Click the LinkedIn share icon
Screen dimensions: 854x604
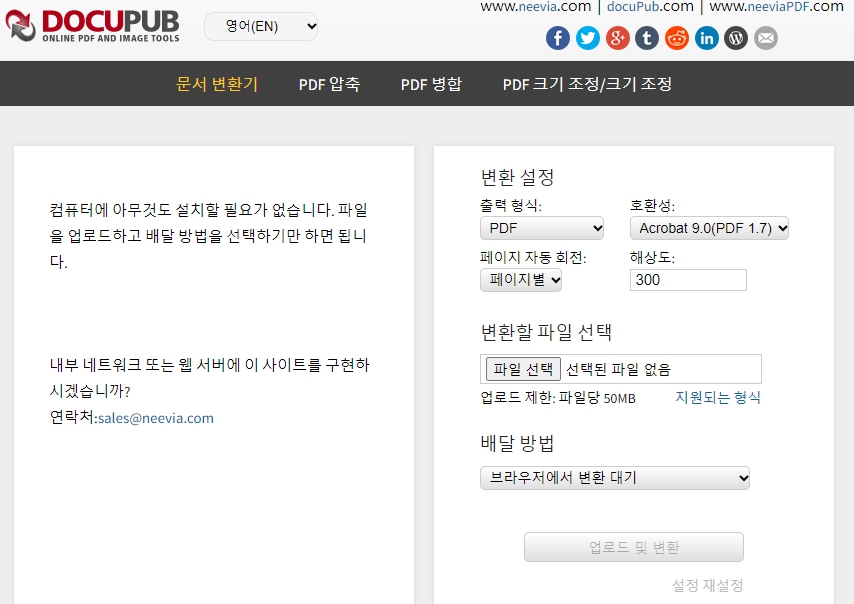click(707, 38)
